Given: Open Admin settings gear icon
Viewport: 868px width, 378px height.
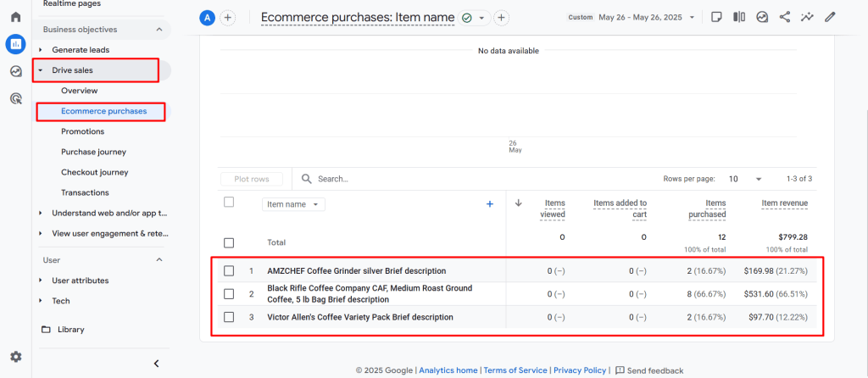Looking at the screenshot, I should 16,357.
